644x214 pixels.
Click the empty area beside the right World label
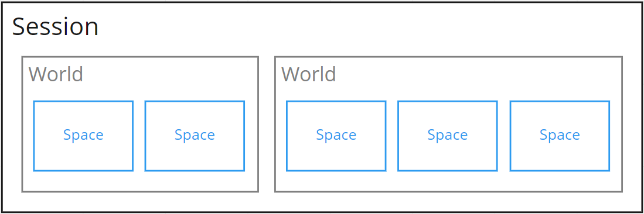click(x=479, y=75)
